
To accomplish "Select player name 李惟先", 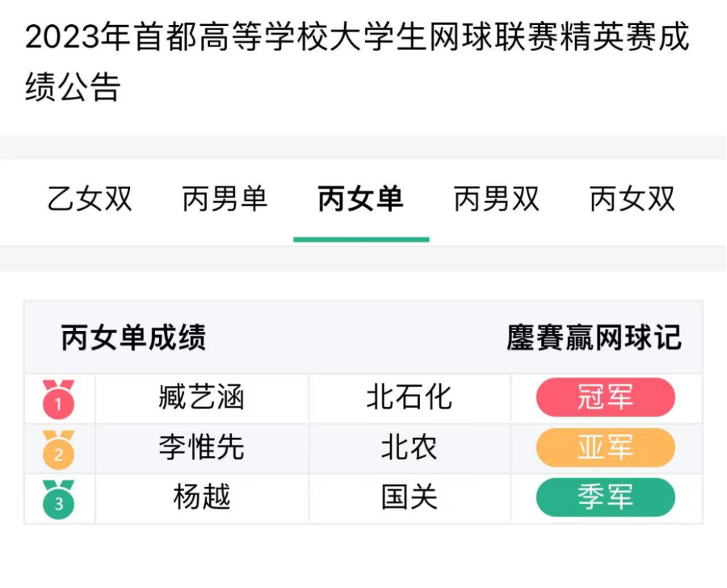I will point(201,447).
